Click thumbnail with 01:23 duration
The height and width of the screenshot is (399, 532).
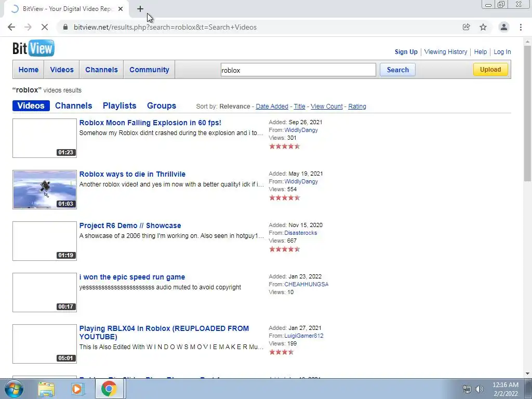click(45, 138)
